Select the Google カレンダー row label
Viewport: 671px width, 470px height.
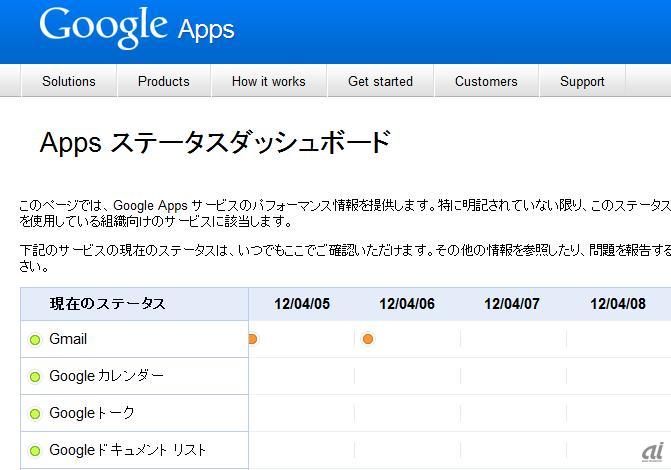click(107, 376)
